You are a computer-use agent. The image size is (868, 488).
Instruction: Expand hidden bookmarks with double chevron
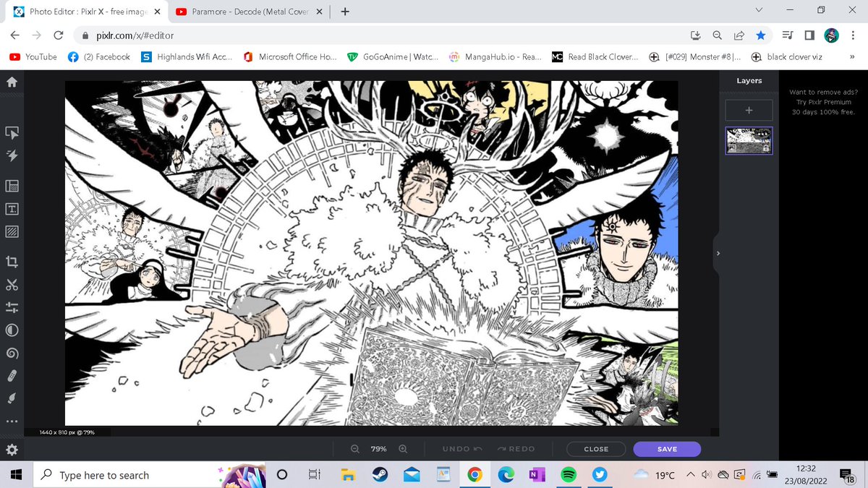[x=853, y=56]
